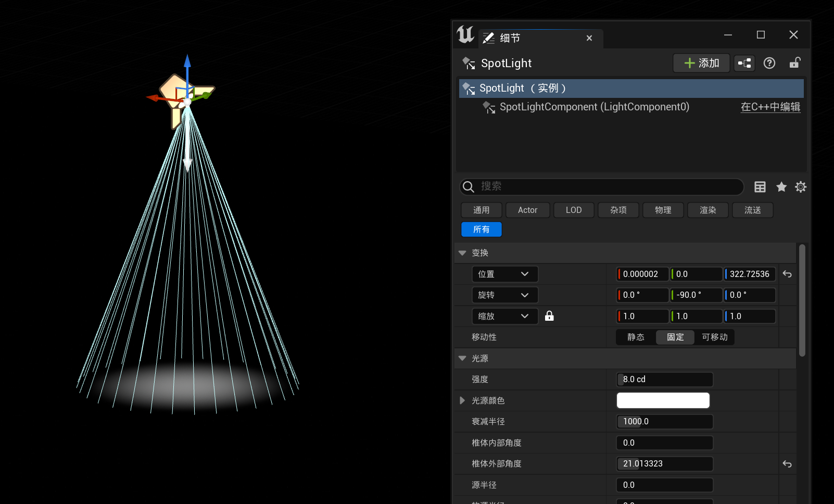Toggle the scale ratio lock
The image size is (834, 504).
tap(549, 316)
